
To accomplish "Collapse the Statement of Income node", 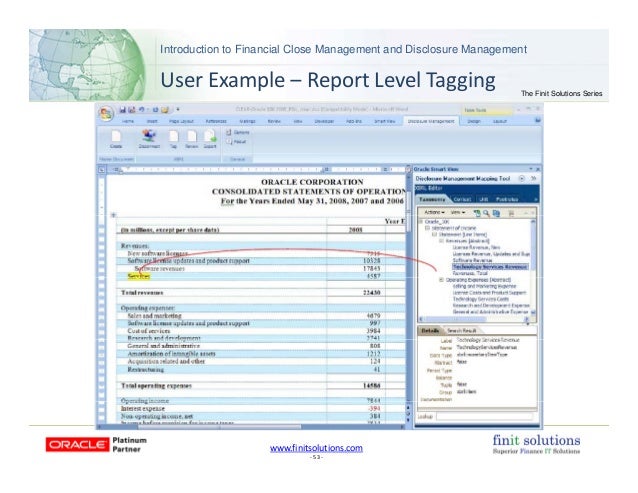I will (x=427, y=228).
